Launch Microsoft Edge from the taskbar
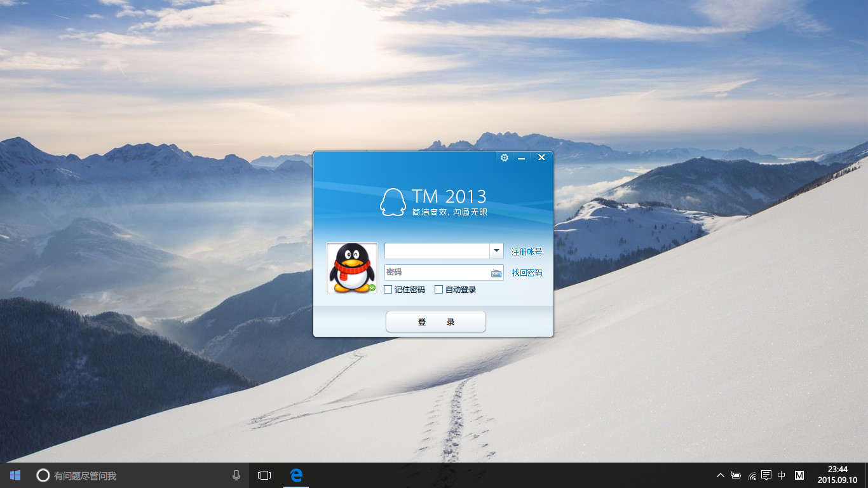Image resolution: width=868 pixels, height=488 pixels. tap(295, 475)
